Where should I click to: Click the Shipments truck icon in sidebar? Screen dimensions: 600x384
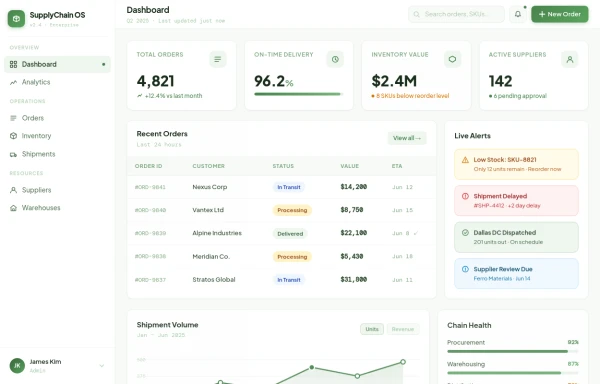13,154
